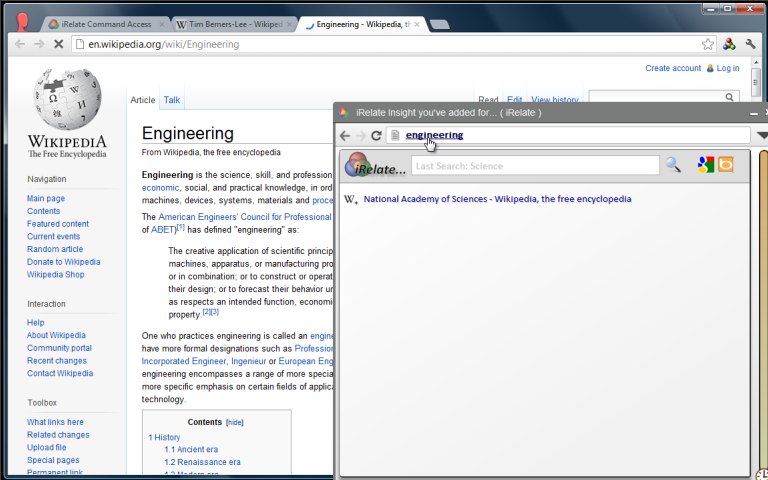The image size is (768, 480).
Task: Click citation [1] after ABET
Action: click(x=180, y=227)
